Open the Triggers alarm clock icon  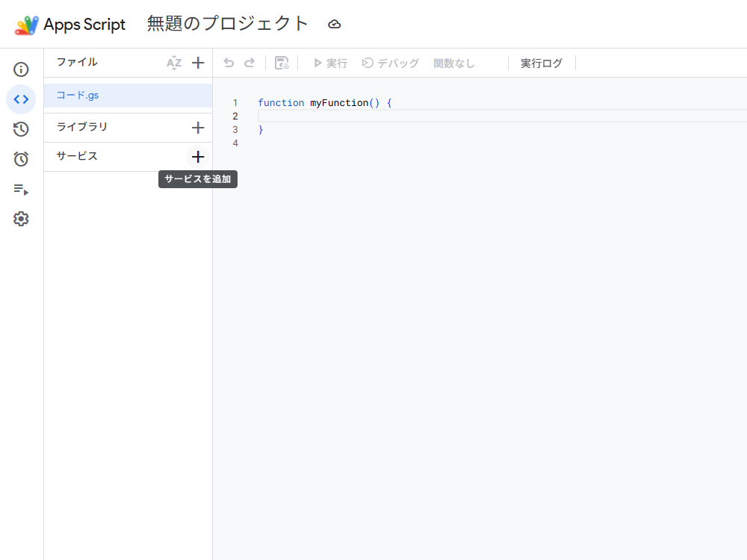[21, 159]
